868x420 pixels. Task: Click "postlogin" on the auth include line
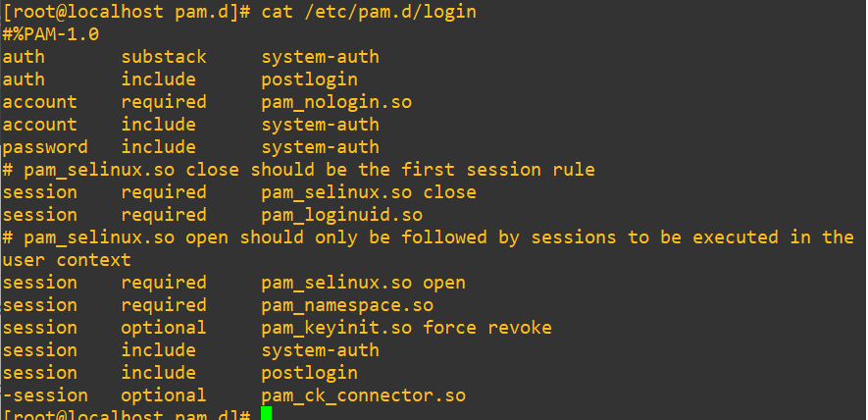[x=309, y=79]
